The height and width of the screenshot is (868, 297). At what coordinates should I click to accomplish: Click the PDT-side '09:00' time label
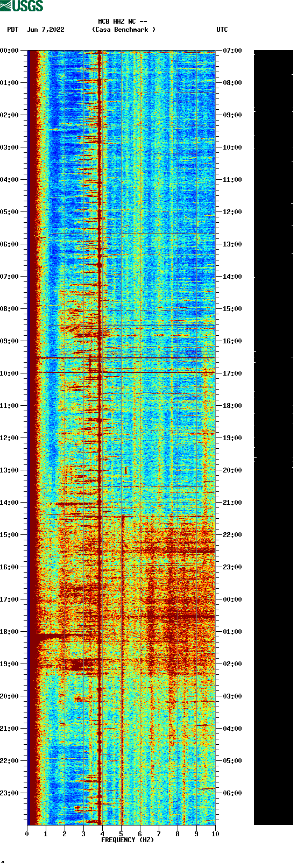point(9,341)
